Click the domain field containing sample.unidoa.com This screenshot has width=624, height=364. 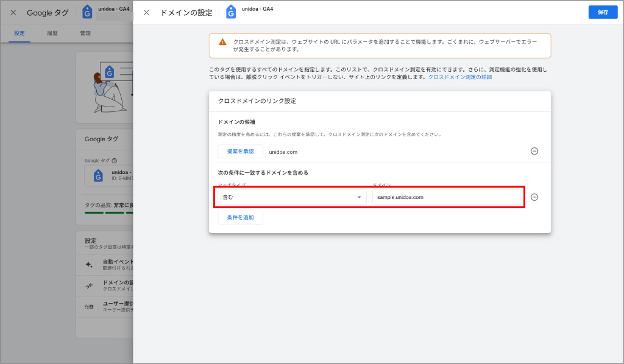point(447,197)
